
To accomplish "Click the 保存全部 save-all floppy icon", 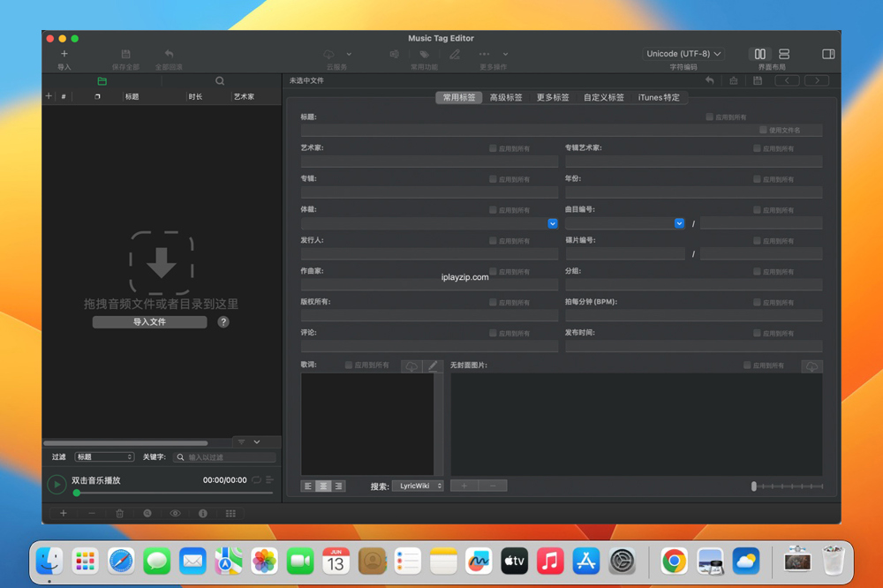I will pos(125,54).
